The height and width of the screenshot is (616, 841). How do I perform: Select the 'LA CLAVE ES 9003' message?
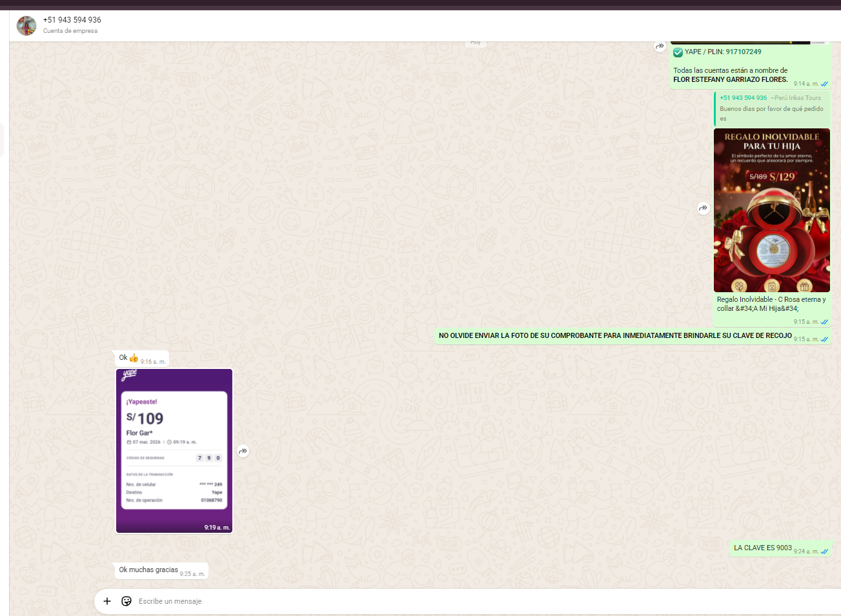[762, 548]
